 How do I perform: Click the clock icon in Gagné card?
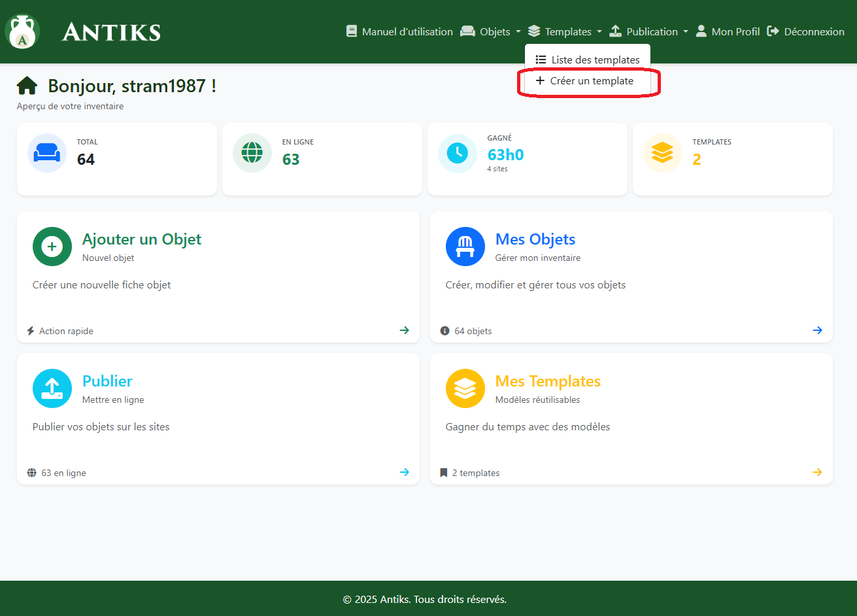(458, 153)
